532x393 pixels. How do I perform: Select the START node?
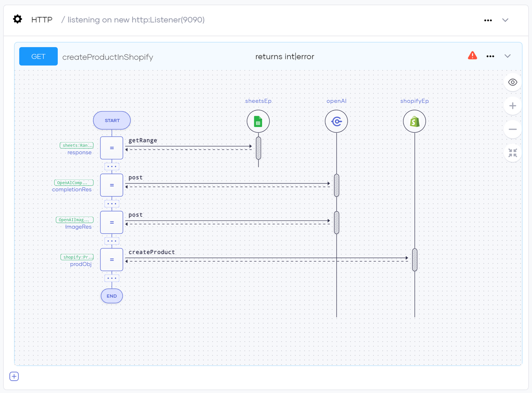coord(112,120)
